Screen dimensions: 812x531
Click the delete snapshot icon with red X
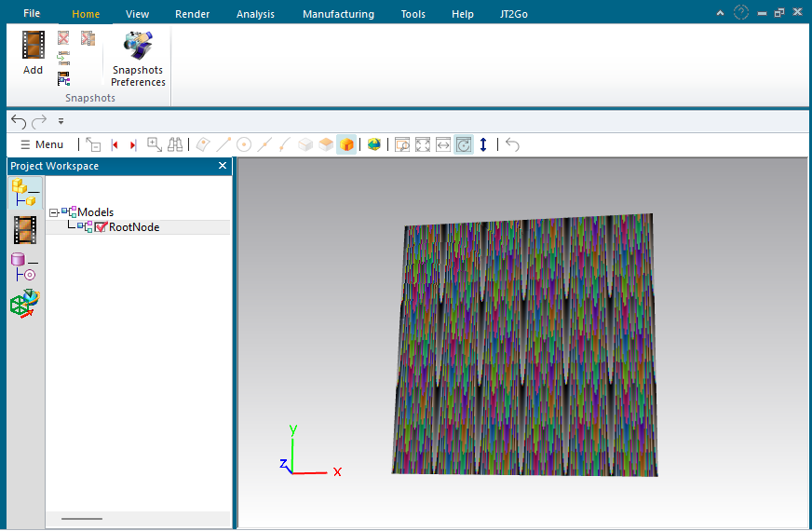[63, 38]
